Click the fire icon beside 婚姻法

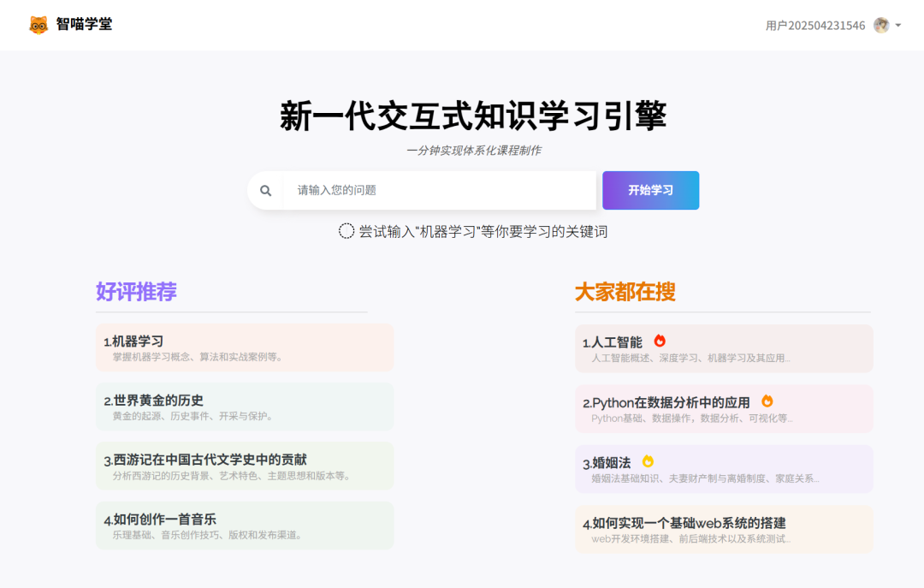pyautogui.click(x=648, y=460)
